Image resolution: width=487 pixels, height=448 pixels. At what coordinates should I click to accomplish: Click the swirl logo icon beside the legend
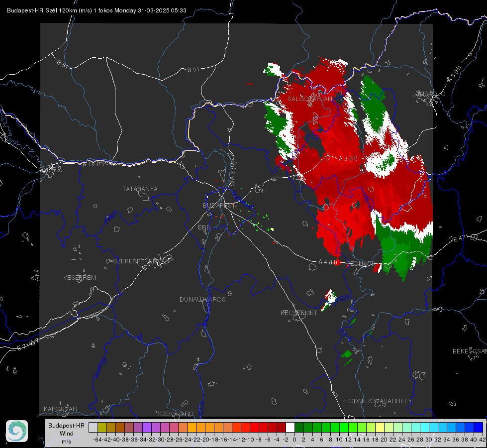point(17,431)
